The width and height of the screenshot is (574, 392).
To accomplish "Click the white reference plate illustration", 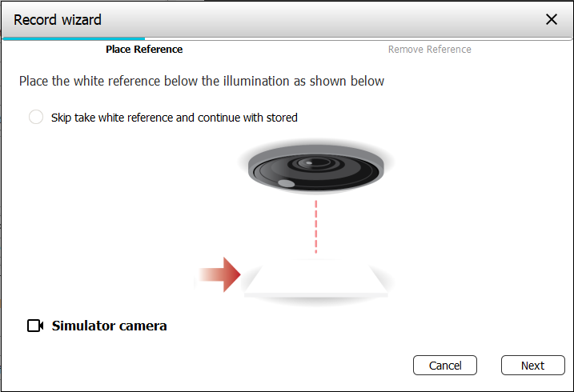I will click(x=316, y=278).
